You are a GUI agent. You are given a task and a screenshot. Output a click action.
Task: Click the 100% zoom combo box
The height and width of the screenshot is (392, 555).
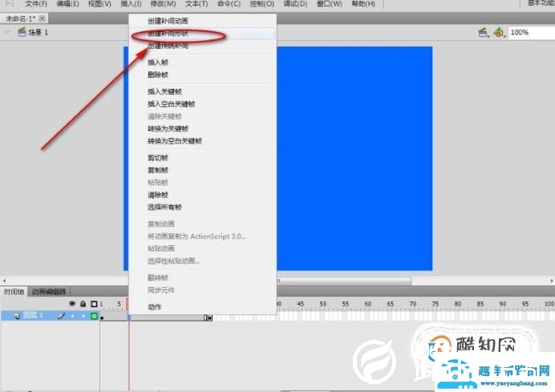(x=531, y=32)
